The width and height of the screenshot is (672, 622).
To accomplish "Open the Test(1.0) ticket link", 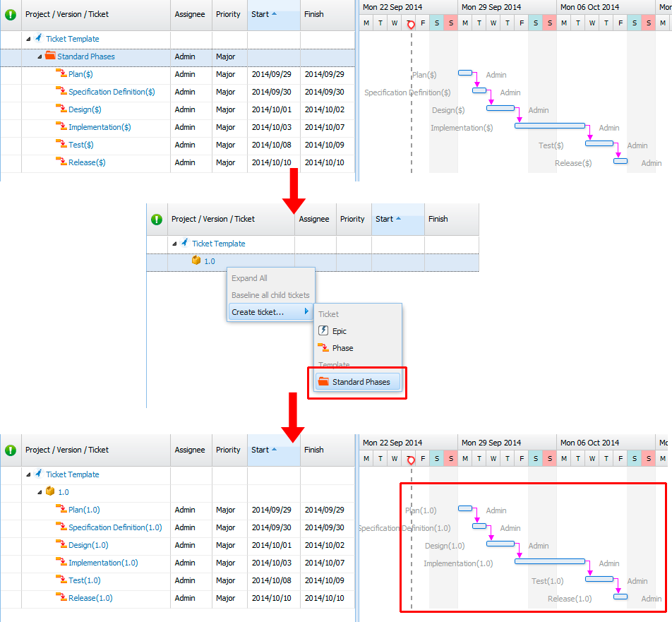I will click(x=85, y=580).
